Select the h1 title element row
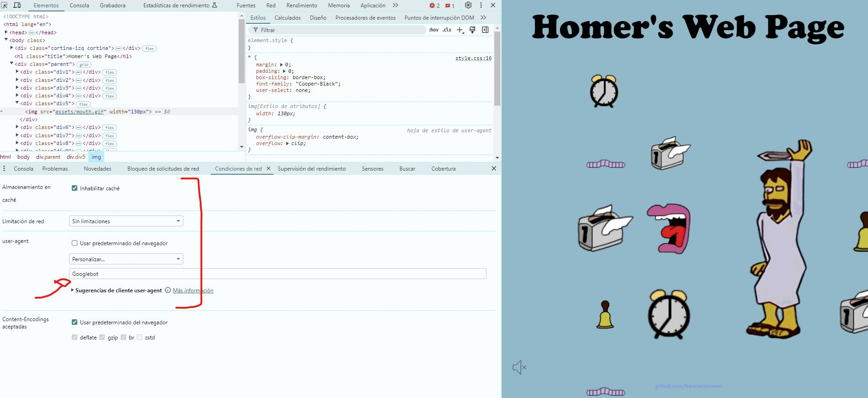 pyautogui.click(x=73, y=56)
